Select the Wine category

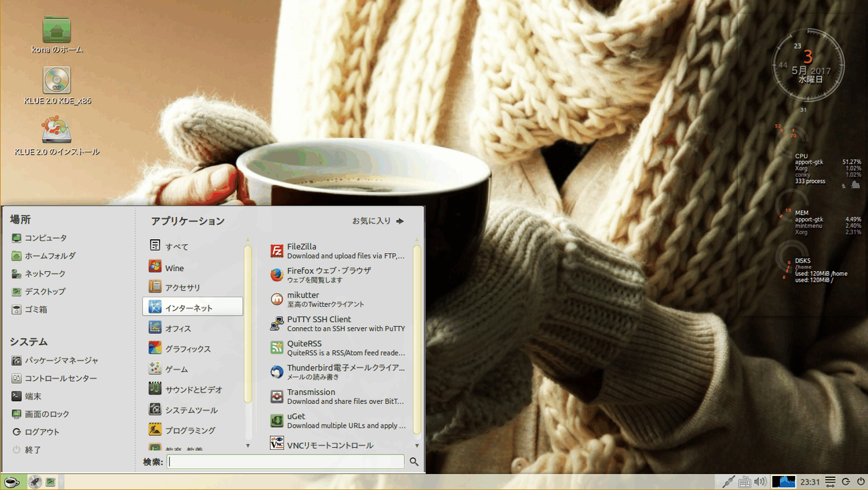pyautogui.click(x=193, y=268)
